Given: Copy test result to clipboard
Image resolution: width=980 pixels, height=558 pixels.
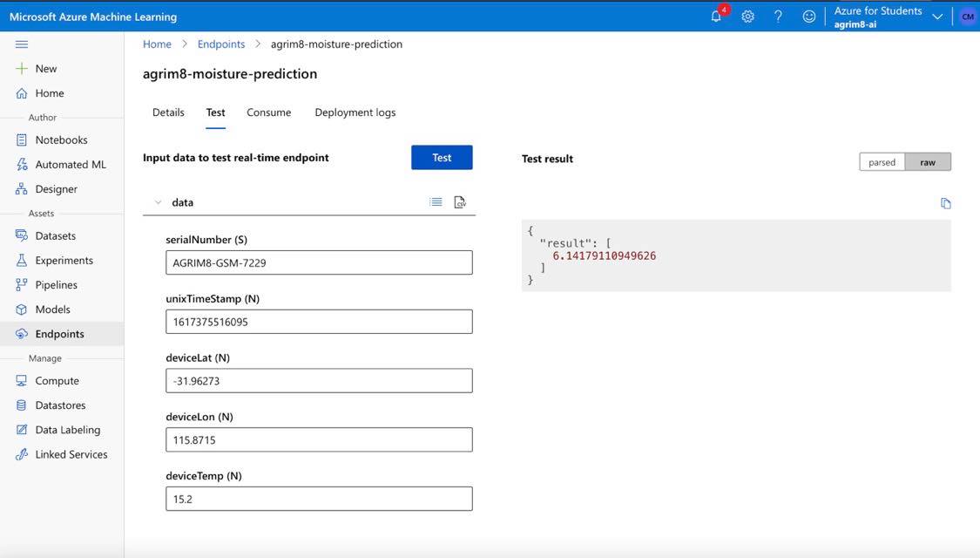Looking at the screenshot, I should coord(946,203).
